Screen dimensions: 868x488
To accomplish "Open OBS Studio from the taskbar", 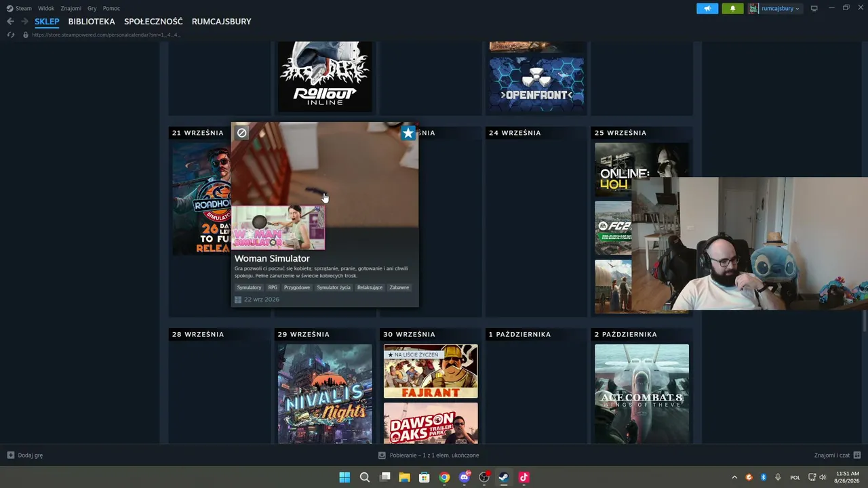I will (x=484, y=477).
